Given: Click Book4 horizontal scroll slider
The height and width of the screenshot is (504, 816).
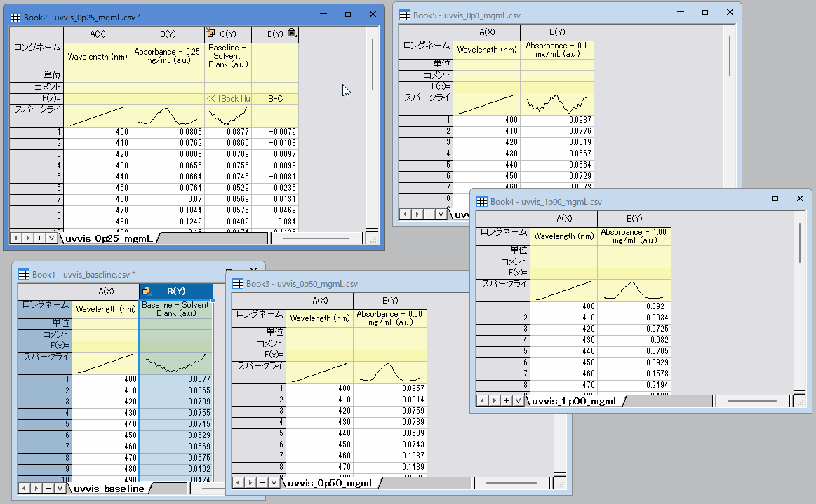Looking at the screenshot, I should pos(751,400).
